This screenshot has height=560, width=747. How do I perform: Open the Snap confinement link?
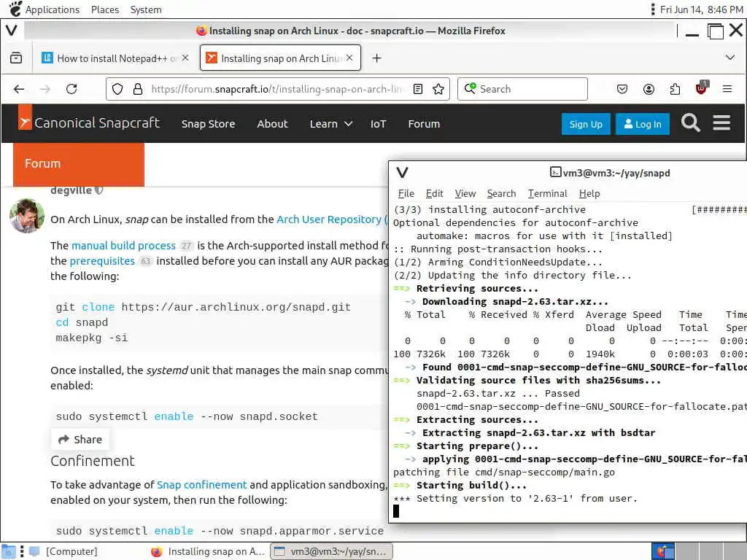tap(202, 485)
